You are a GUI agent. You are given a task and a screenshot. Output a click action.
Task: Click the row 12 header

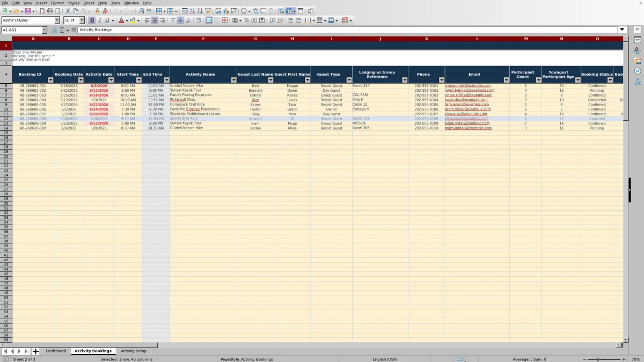tap(6, 119)
